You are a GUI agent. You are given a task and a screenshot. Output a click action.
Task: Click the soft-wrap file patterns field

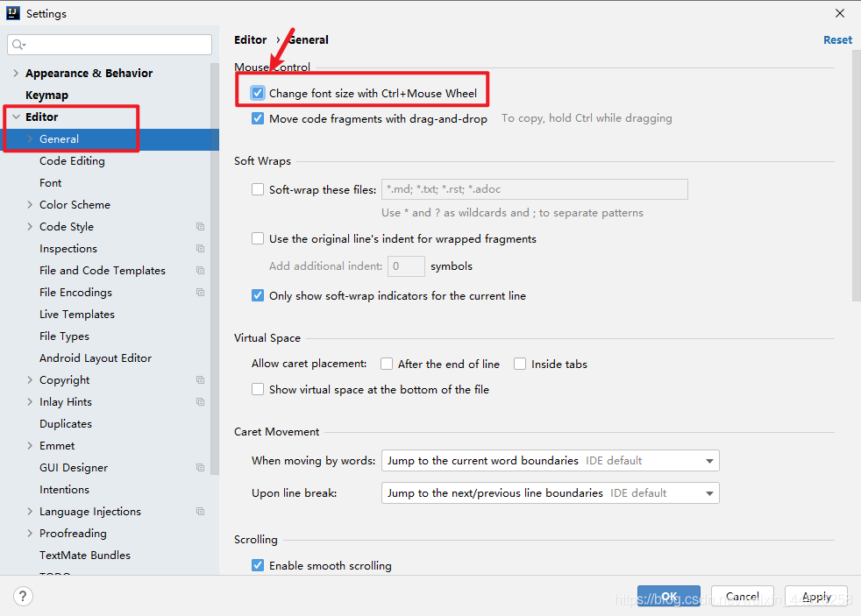click(534, 189)
